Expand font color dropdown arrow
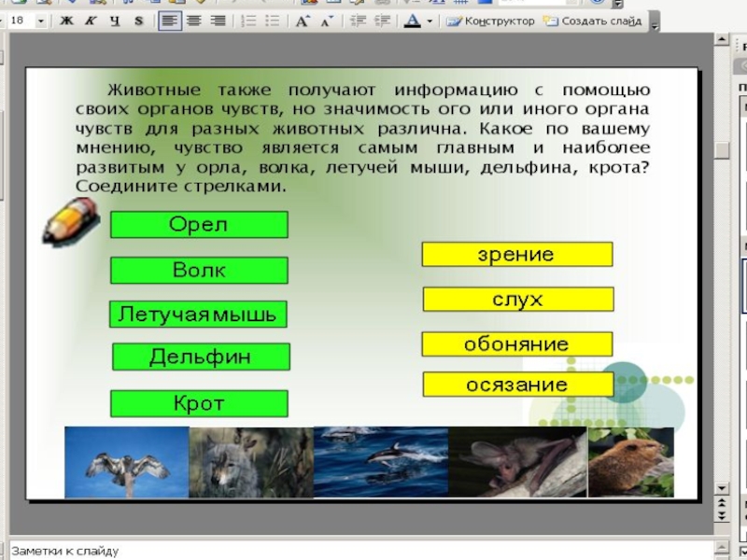Image resolution: width=747 pixels, height=560 pixels. pyautogui.click(x=430, y=21)
